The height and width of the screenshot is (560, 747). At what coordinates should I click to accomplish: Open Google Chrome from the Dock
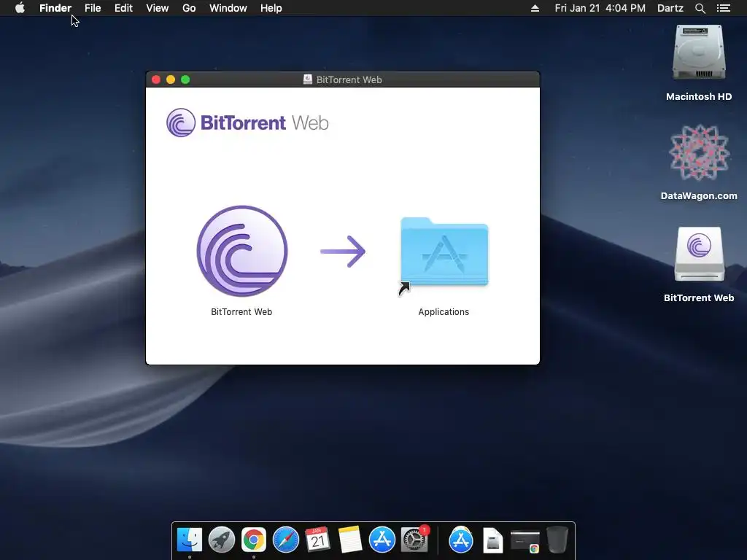(x=253, y=540)
